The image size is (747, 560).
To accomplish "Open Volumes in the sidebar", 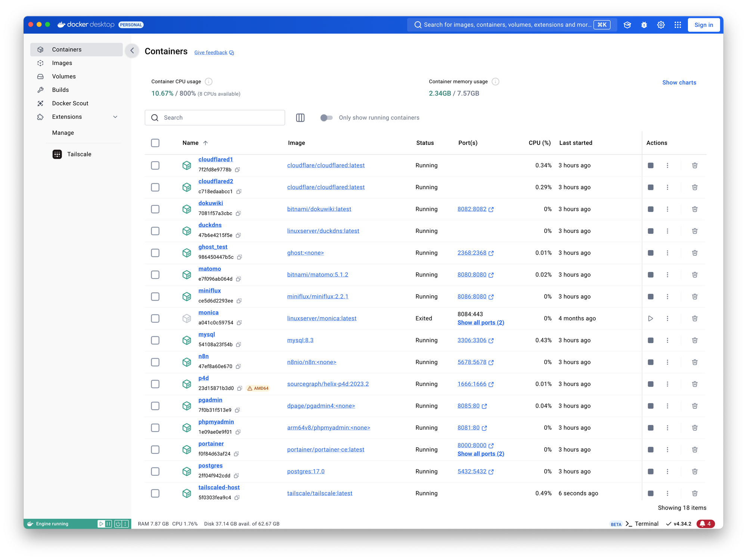I will coord(77,77).
